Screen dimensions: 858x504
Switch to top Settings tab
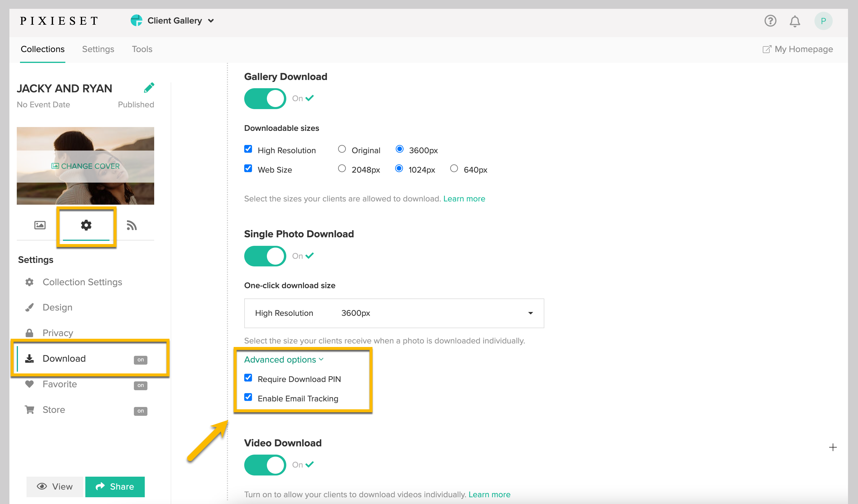(x=98, y=49)
